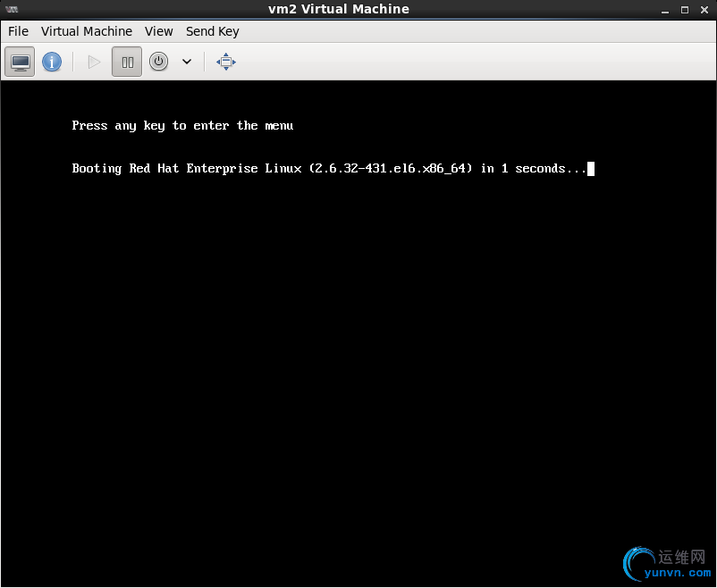
Task: Open the File menu
Action: 18,31
